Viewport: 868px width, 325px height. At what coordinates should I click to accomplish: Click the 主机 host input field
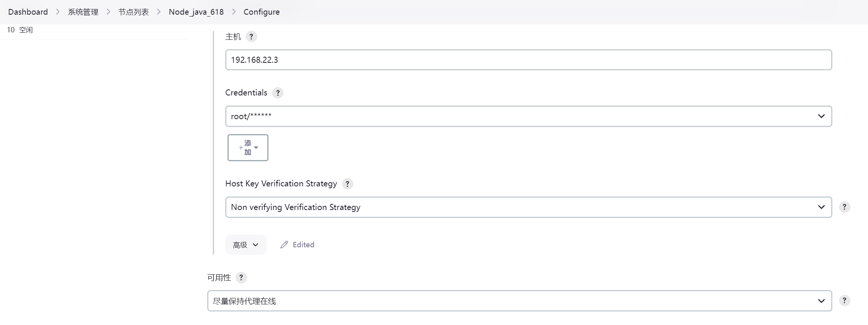pos(528,60)
